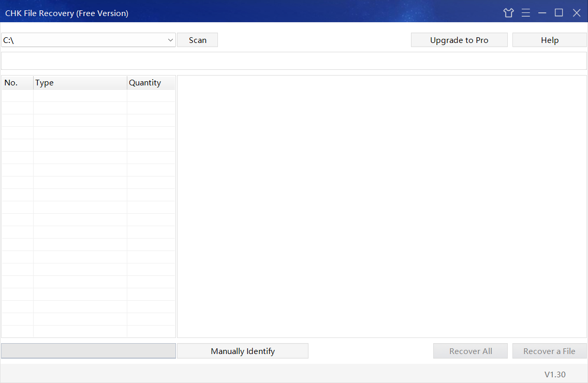Click the Recover a File button
This screenshot has width=588, height=383.
[549, 351]
